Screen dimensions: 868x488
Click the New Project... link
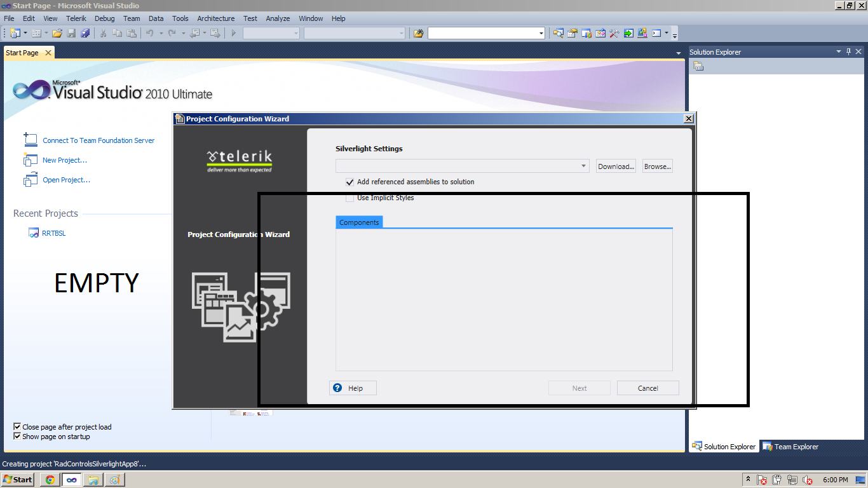point(65,160)
